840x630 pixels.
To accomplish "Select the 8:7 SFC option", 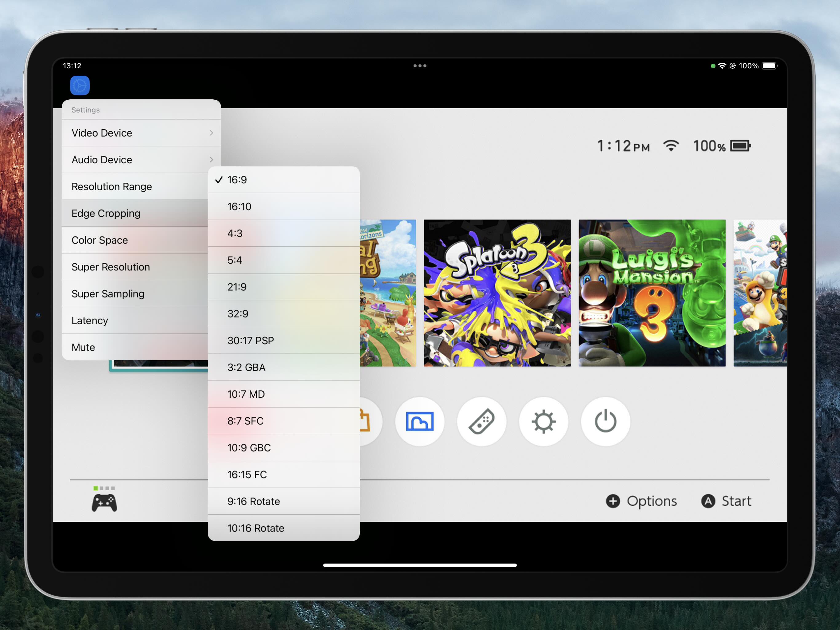I will pyautogui.click(x=284, y=421).
